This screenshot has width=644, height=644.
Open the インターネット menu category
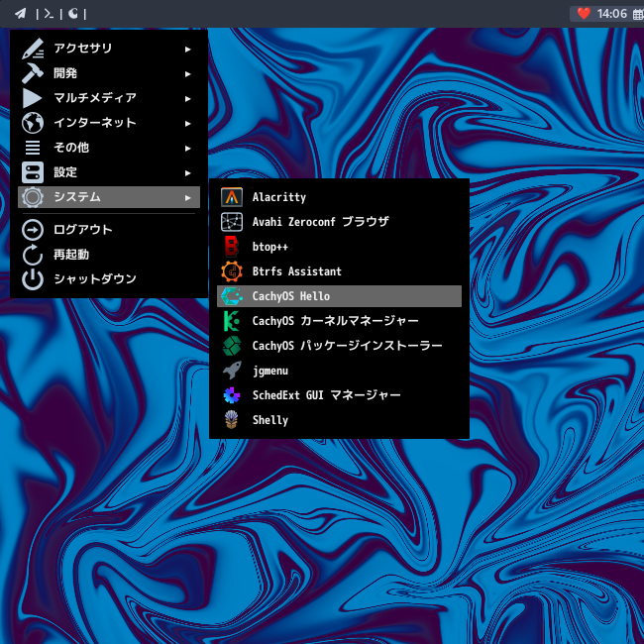coord(109,123)
